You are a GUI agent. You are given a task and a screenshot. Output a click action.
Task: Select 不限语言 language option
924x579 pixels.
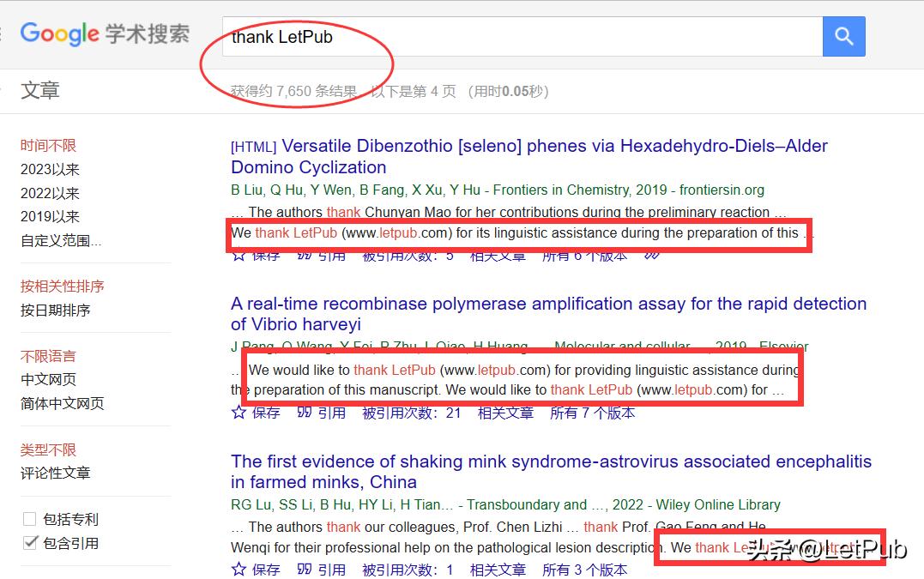coord(48,356)
